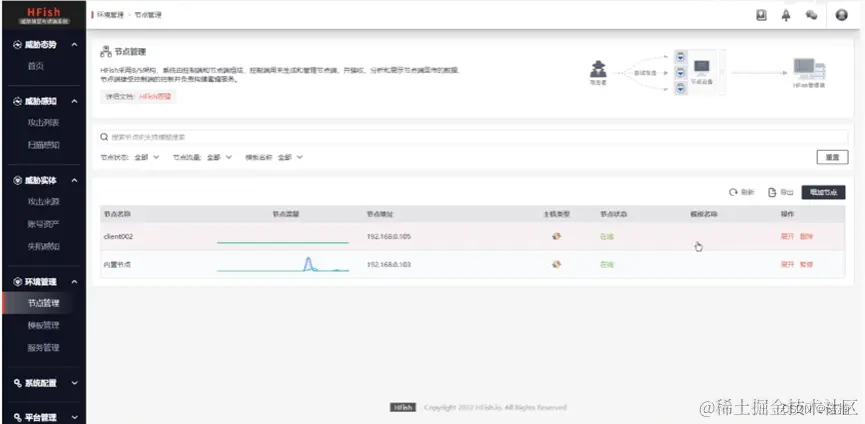Open the 模板名称 filter dropdown
The image size is (865, 424).
290,157
